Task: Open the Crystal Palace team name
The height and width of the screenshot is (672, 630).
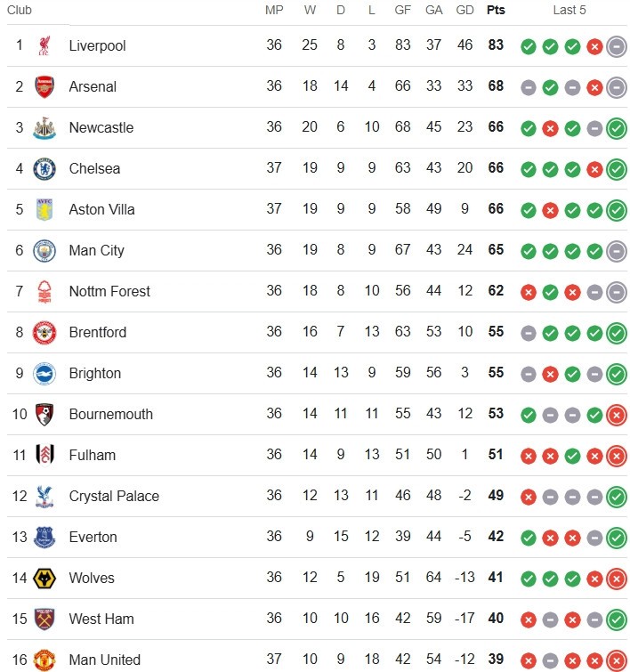Action: (114, 497)
